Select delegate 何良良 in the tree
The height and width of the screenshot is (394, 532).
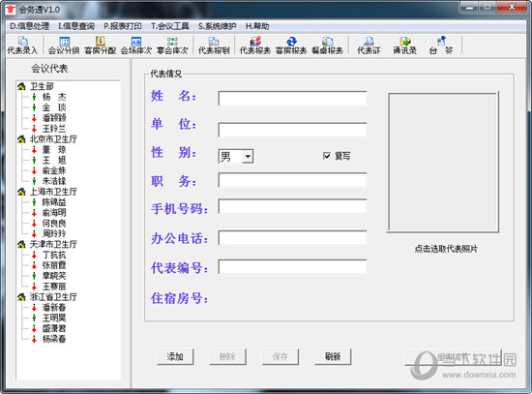click(54, 224)
